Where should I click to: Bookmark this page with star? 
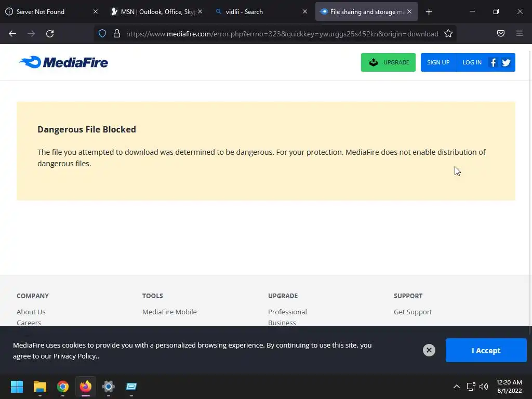pyautogui.click(x=448, y=34)
